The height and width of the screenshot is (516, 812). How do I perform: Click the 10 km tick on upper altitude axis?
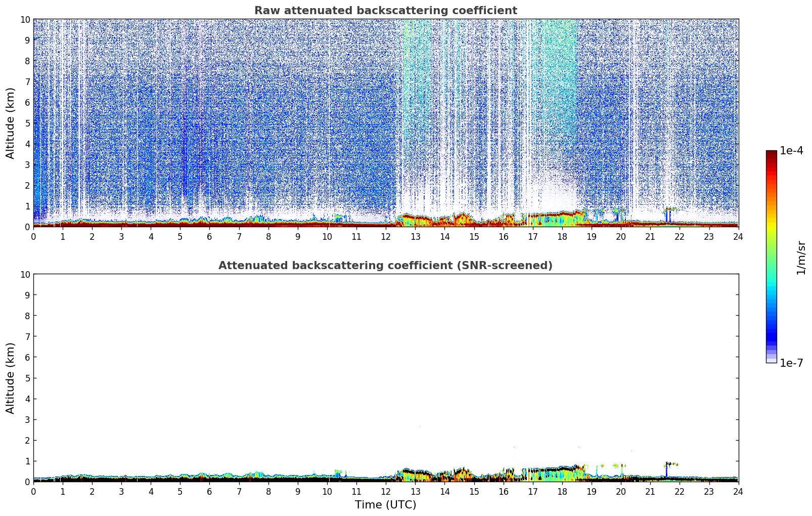(25, 19)
